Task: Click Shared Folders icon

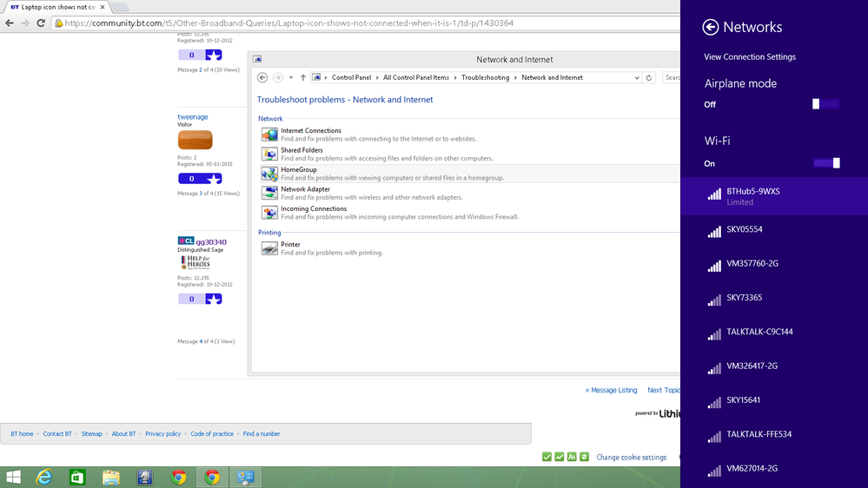Action: point(269,154)
